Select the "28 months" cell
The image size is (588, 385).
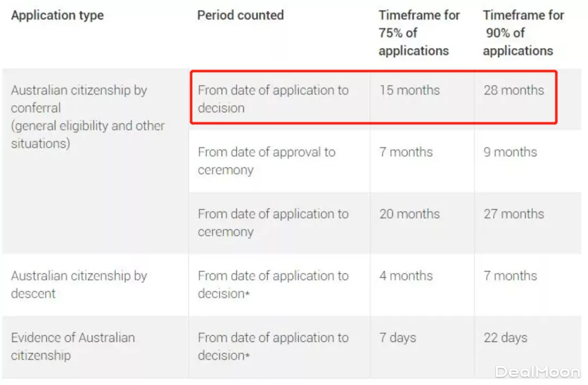[x=513, y=90]
